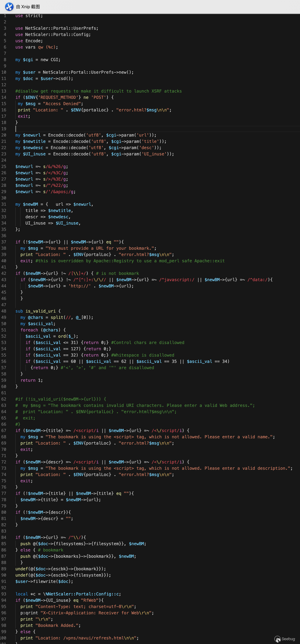Click the '$newurl =~ s/</%3C/g;' line
Image resolution: width=300 pixels, height=644 pixels.
pos(42,173)
